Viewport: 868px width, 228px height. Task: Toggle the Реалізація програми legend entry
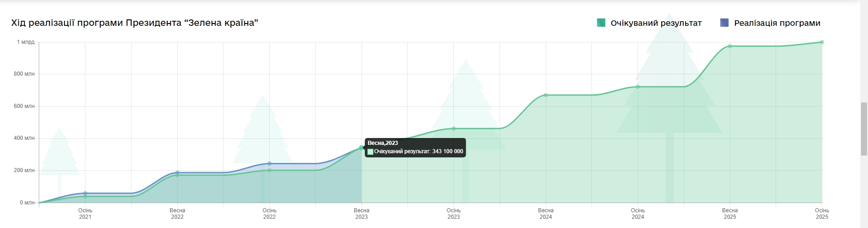coord(770,23)
